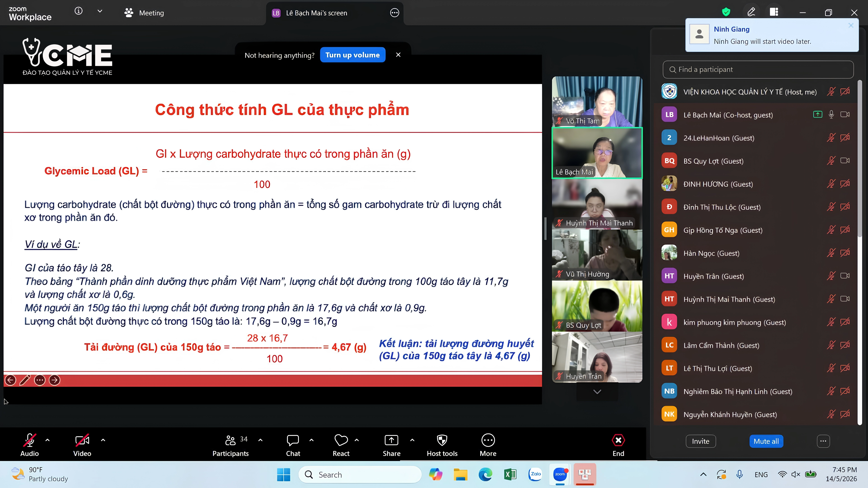
Task: Close the Not hearing anything prompt
Action: click(398, 55)
